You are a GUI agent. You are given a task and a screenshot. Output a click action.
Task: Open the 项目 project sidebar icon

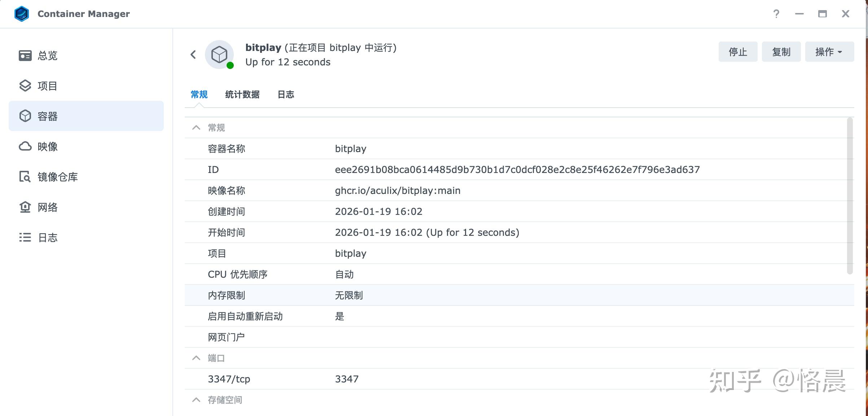[25, 86]
